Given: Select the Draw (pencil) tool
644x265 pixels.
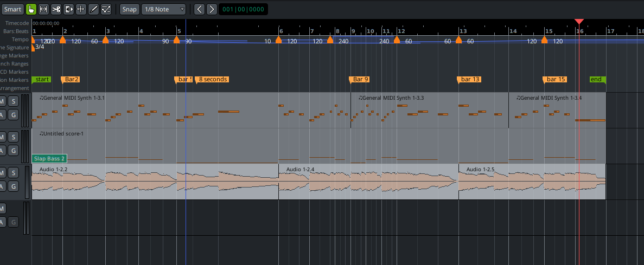Looking at the screenshot, I should [93, 9].
